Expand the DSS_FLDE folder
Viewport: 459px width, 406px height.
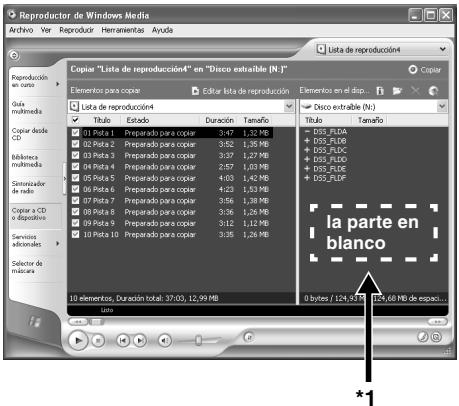point(307,169)
